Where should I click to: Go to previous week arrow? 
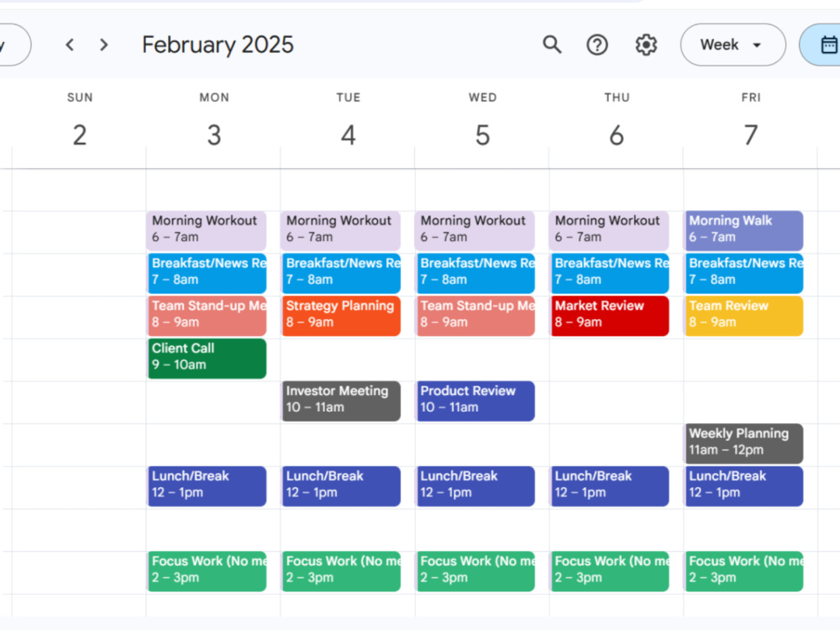[x=70, y=45]
